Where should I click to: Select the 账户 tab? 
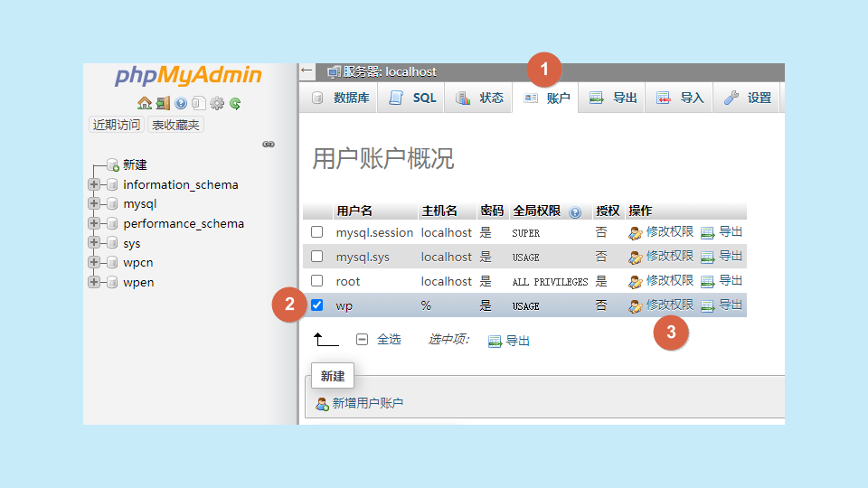point(545,98)
